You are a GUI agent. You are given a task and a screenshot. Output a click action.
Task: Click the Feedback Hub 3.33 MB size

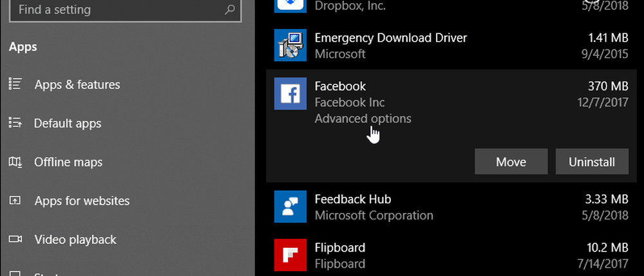607,199
